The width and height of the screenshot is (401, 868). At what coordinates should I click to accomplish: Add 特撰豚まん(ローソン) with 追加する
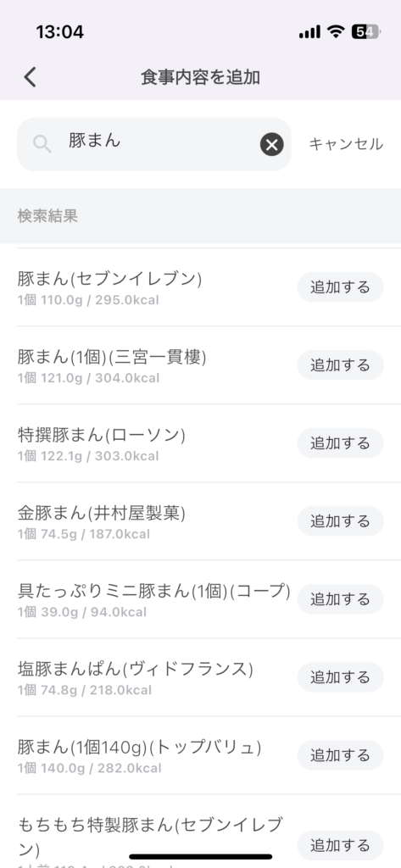341,442
